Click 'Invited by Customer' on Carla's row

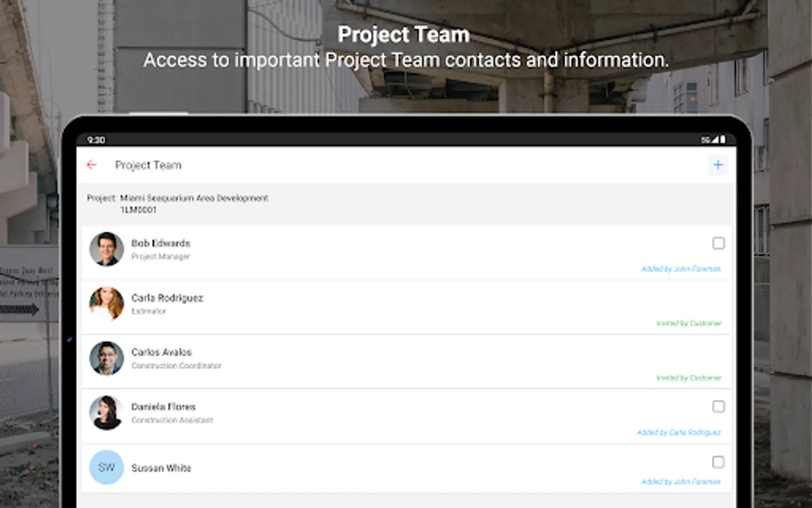point(689,323)
